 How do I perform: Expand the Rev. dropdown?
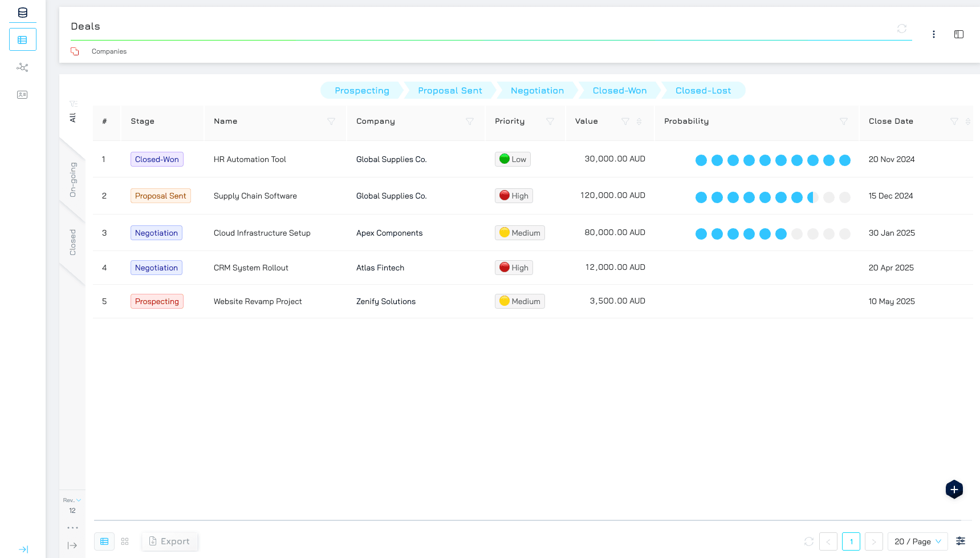tap(72, 500)
